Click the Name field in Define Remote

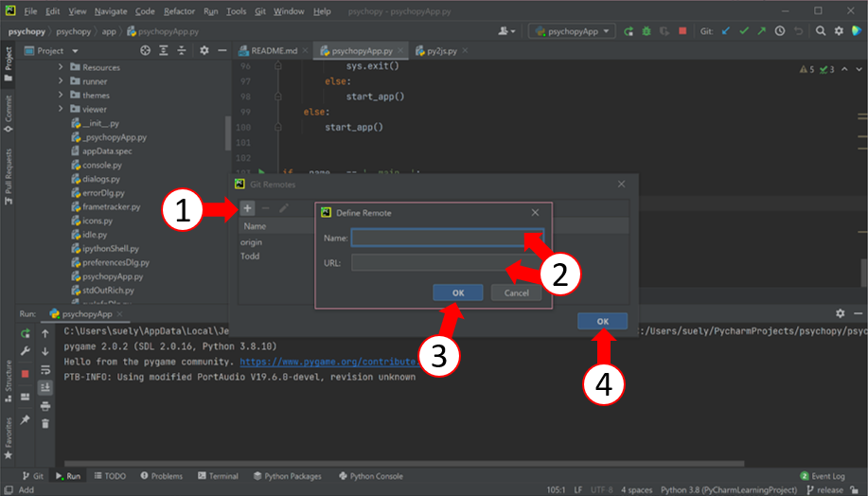point(448,238)
